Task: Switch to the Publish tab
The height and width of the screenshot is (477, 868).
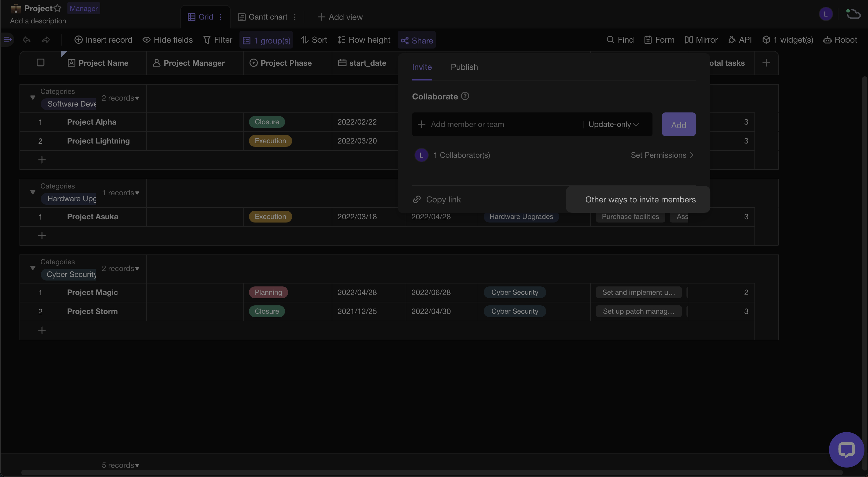Action: [464, 67]
